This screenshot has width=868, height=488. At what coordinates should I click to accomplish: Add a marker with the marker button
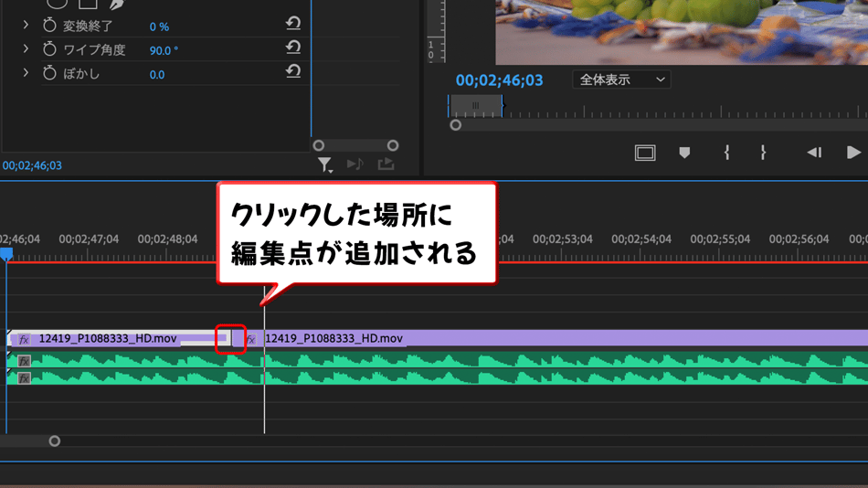[684, 153]
